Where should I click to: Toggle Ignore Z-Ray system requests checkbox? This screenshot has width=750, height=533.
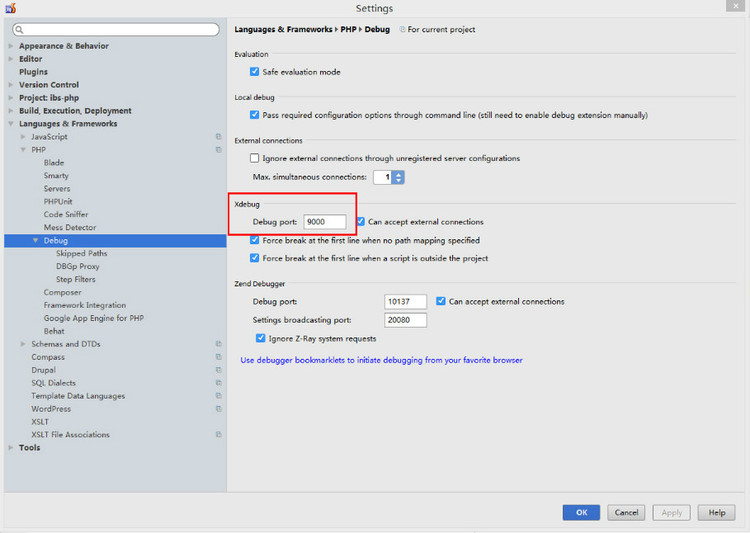pyautogui.click(x=261, y=339)
